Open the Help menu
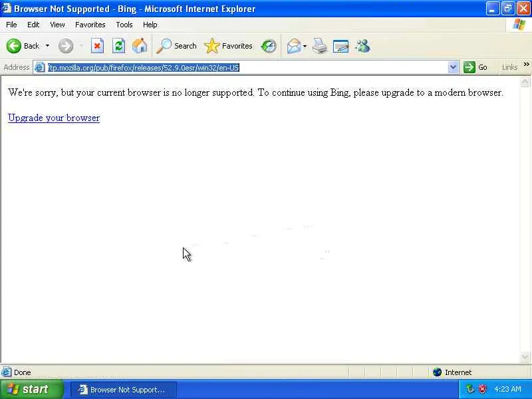The image size is (532, 399). point(150,25)
